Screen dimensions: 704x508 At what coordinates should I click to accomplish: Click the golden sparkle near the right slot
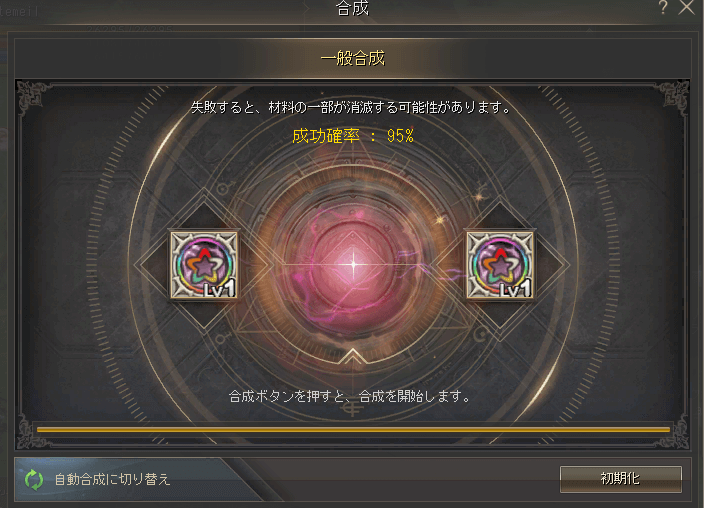440,220
